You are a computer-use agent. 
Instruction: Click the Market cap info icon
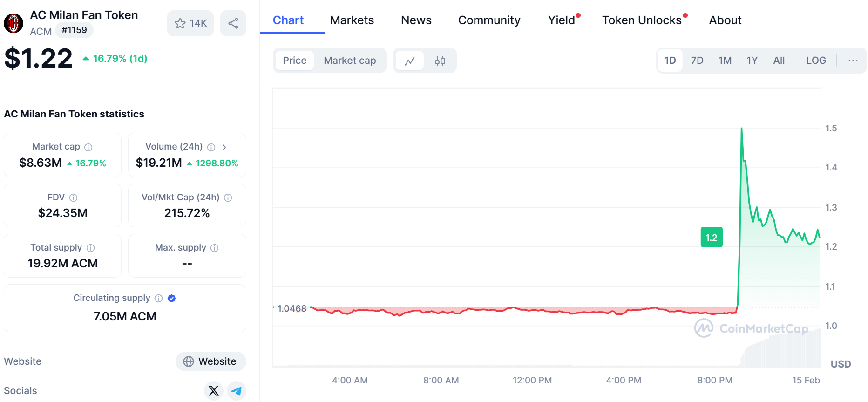[88, 147]
